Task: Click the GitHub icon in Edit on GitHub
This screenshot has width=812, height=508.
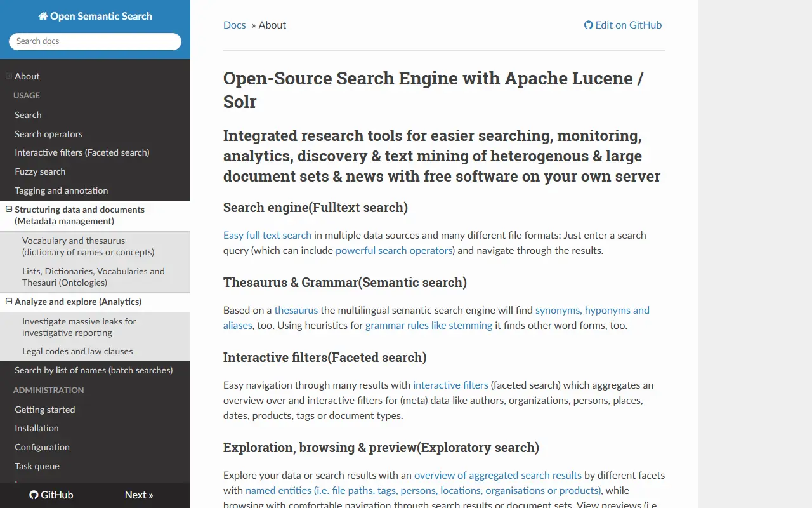Action: (x=588, y=25)
